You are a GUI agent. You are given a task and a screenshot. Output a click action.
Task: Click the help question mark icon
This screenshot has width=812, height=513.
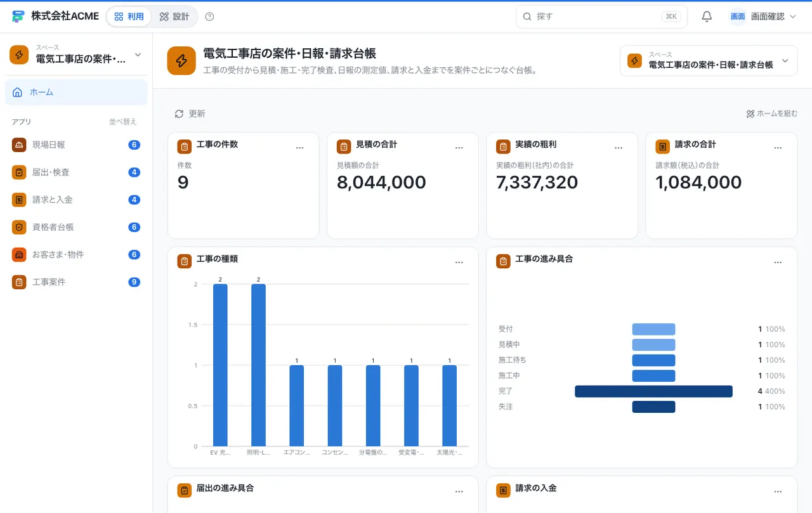[210, 16]
